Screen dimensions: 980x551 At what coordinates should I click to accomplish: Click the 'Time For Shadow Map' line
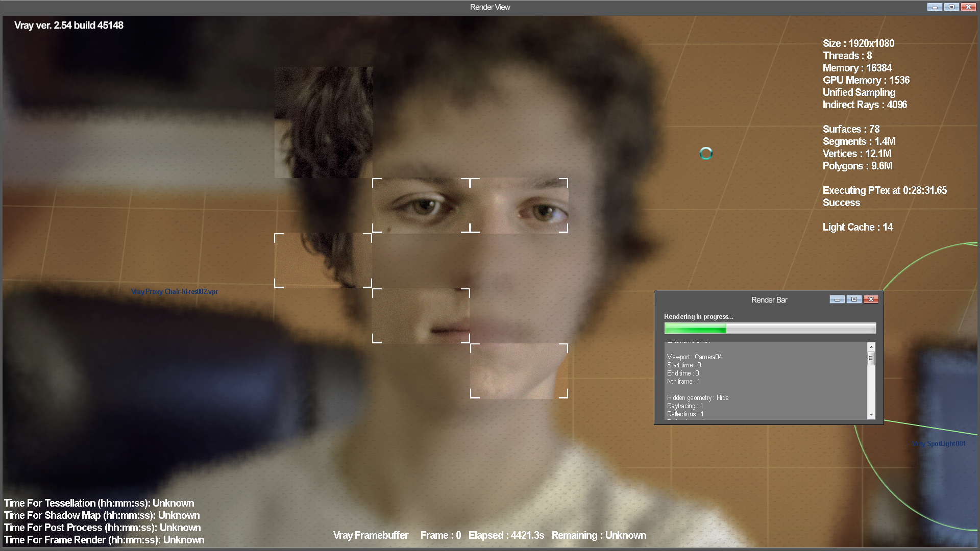point(102,515)
